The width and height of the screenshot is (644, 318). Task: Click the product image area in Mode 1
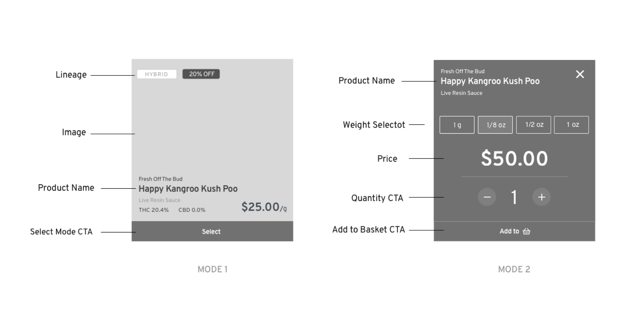click(x=212, y=125)
